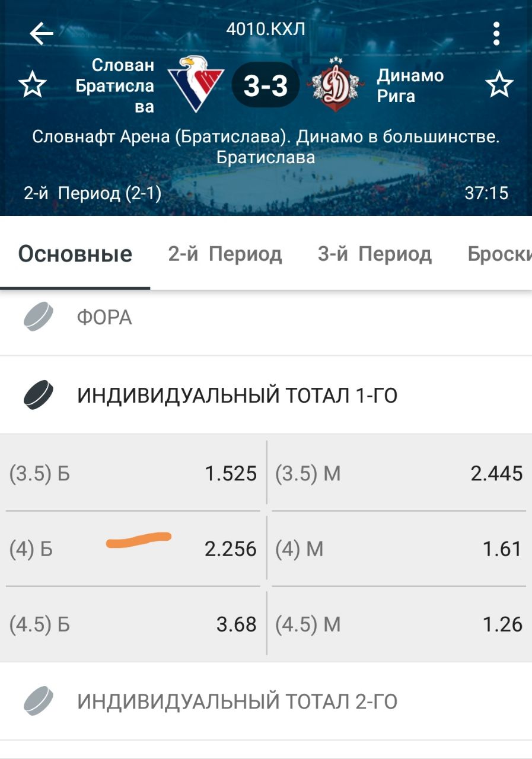Viewport: 532px width, 759px height.
Task: Expand ИНДИВИДУАЛЬНЫЙ ТОТАЛ 2-ГО section
Action: coord(266,701)
